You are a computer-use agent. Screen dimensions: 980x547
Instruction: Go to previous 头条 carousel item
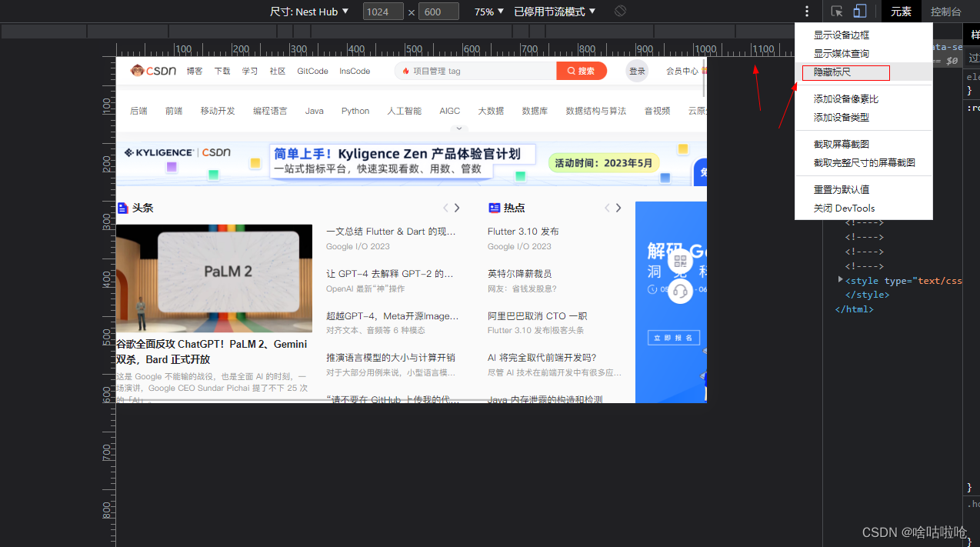445,208
